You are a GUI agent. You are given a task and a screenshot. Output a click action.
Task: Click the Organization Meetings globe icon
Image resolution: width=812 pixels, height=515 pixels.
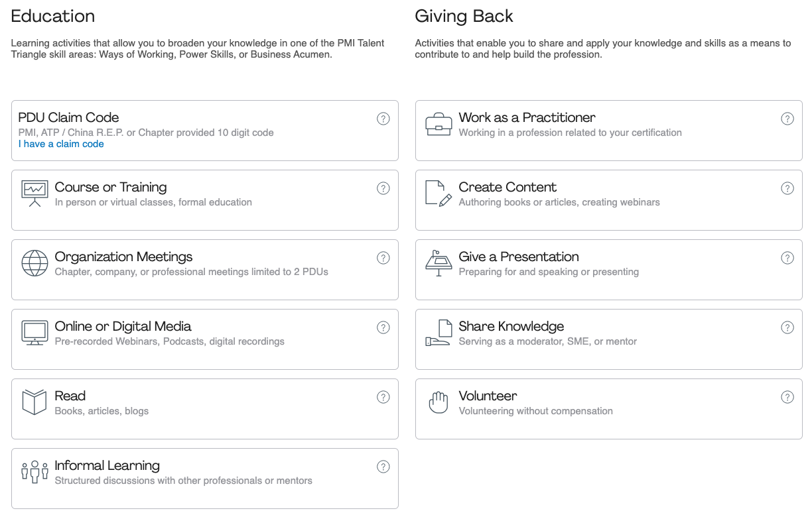point(35,263)
